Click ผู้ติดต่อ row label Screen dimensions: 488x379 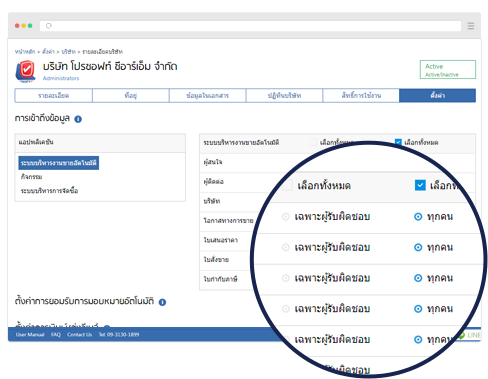(214, 182)
